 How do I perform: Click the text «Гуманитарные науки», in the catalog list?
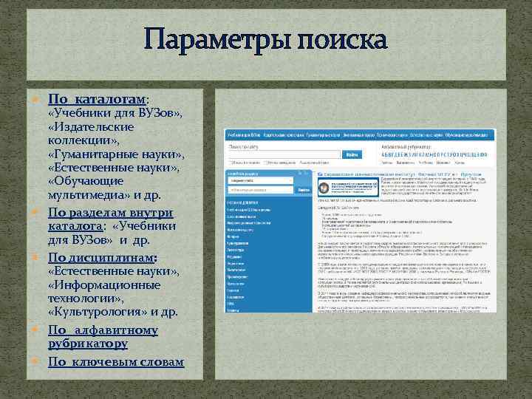(x=116, y=154)
